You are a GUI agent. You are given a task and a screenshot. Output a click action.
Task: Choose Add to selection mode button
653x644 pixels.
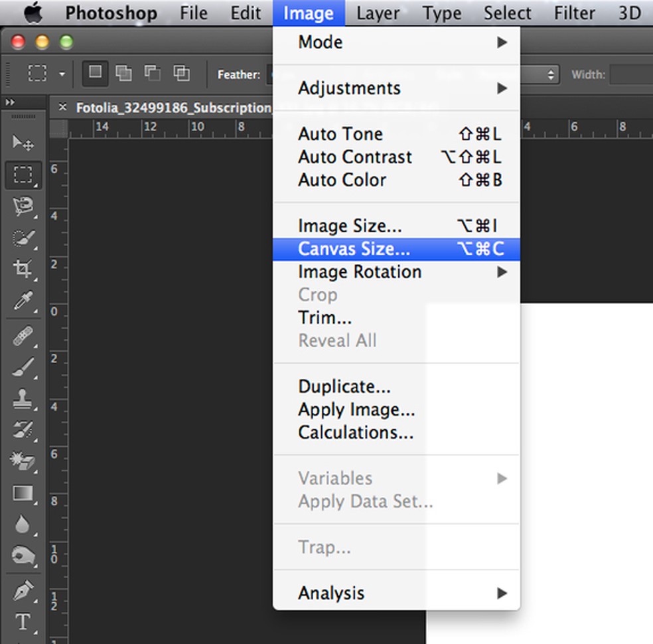(123, 73)
